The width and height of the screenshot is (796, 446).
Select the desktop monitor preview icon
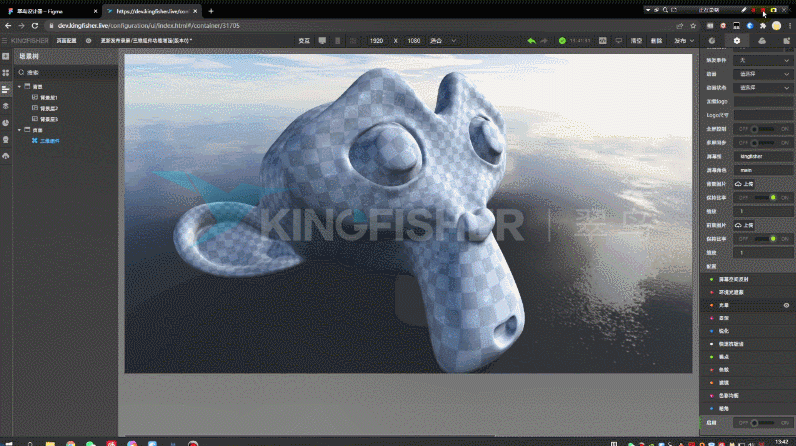322,41
